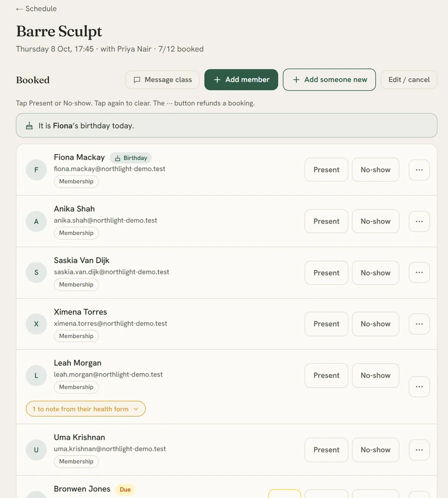Expand Leah Morgan's health form note

pyautogui.click(x=86, y=409)
